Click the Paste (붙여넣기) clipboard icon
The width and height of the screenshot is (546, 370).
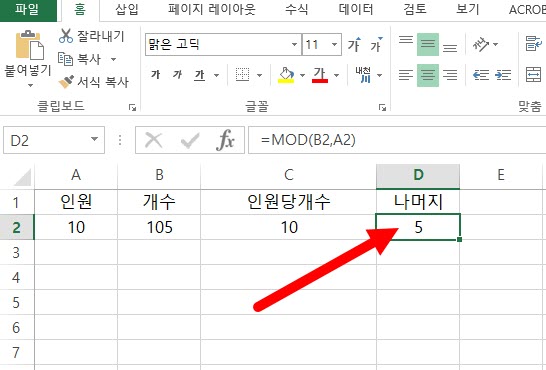click(x=29, y=45)
